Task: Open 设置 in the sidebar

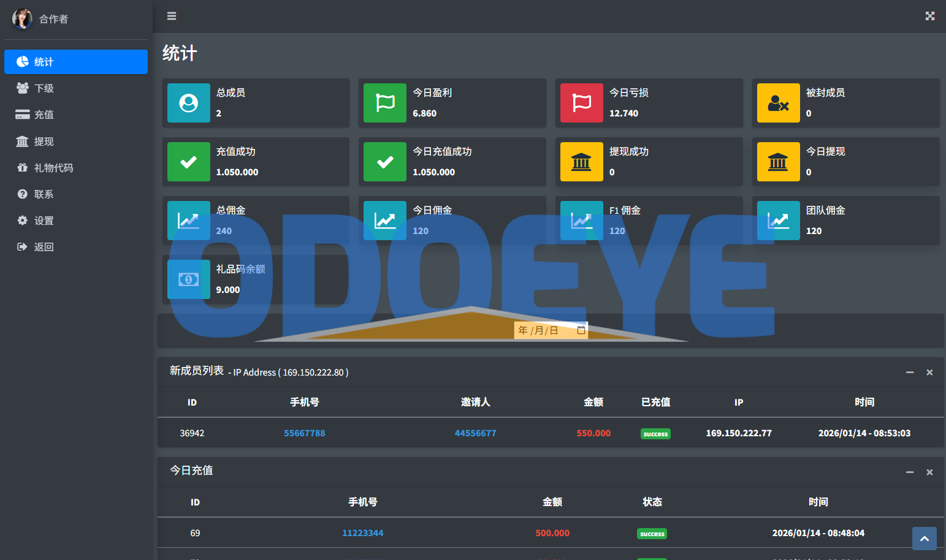Action: click(44, 221)
